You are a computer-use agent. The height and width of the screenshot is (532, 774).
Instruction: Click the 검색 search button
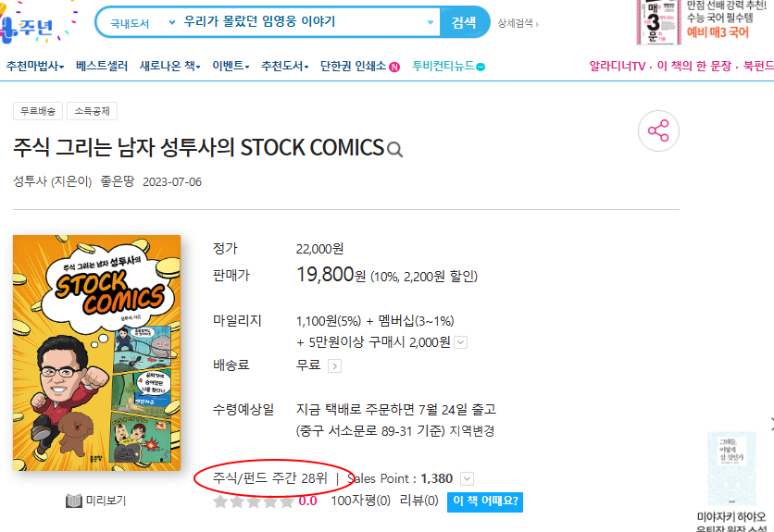[464, 21]
